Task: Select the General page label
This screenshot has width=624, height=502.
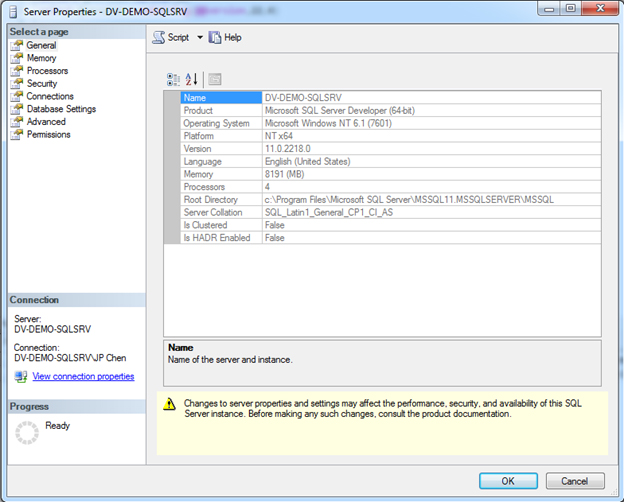Action: coord(41,45)
